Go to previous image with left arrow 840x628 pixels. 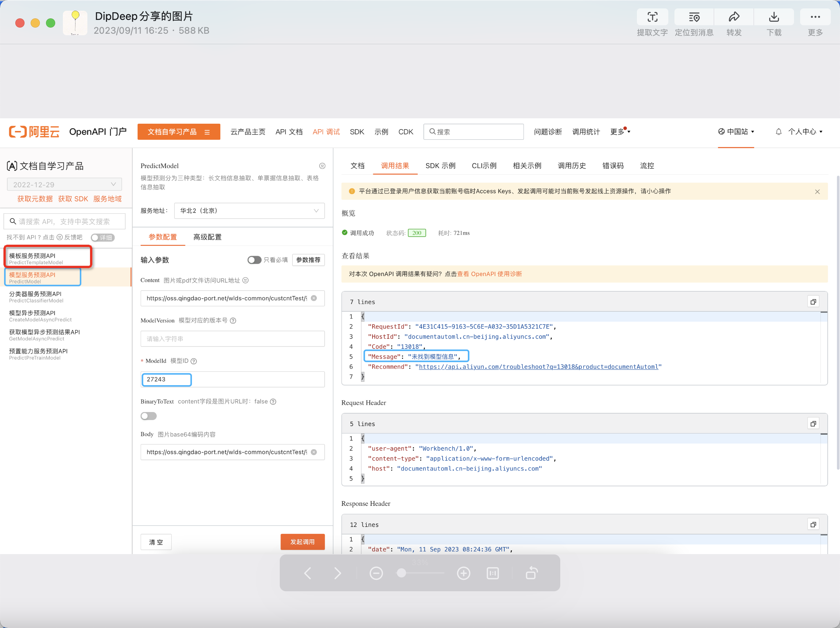(307, 573)
